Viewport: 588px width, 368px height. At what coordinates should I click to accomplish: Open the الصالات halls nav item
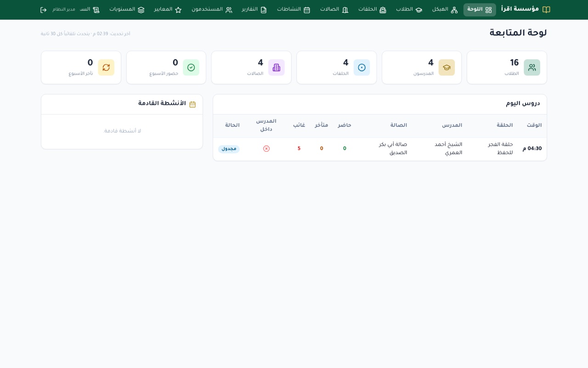[334, 10]
